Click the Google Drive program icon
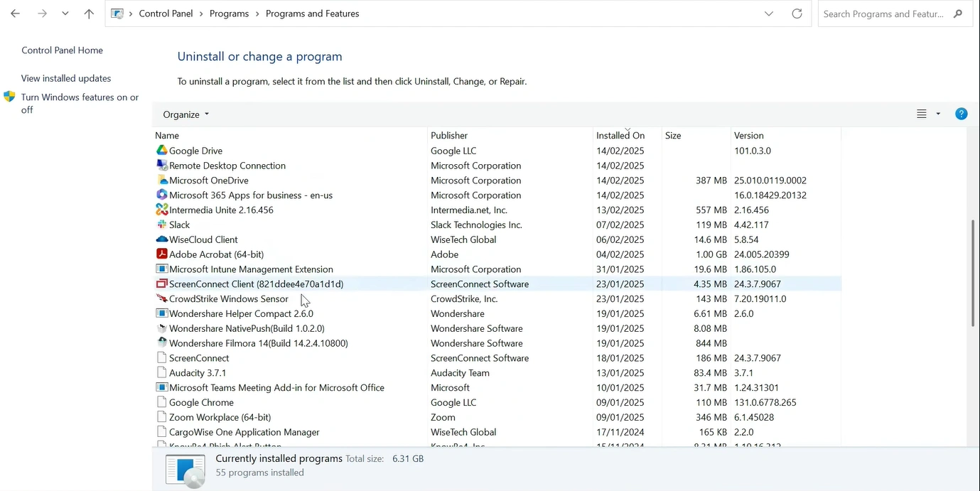This screenshot has width=980, height=491. click(x=162, y=151)
